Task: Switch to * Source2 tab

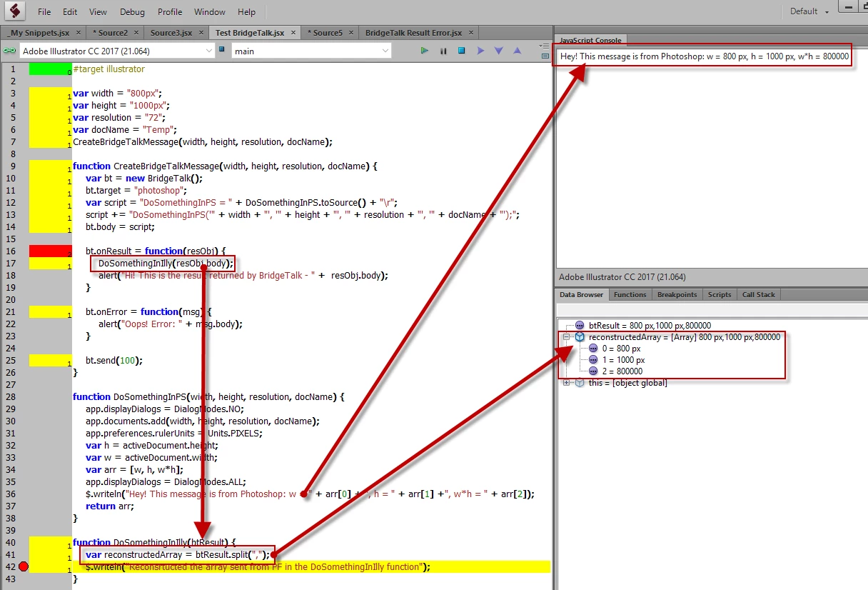Action: (x=110, y=33)
